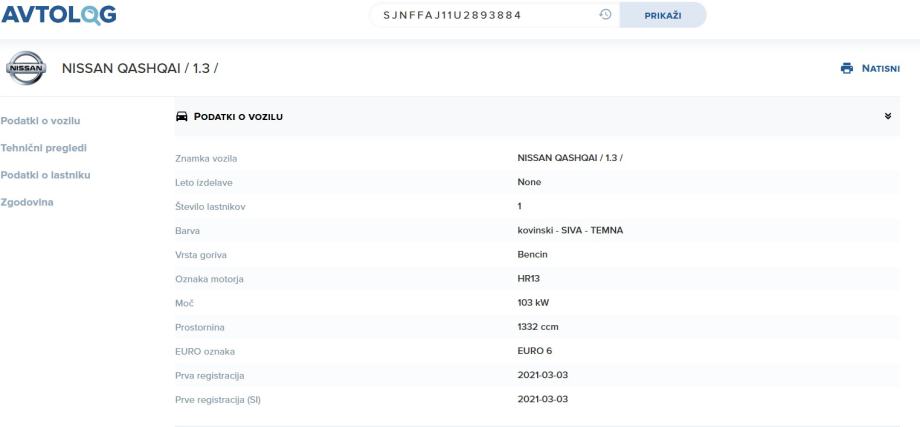Click the printer icon

tap(847, 69)
